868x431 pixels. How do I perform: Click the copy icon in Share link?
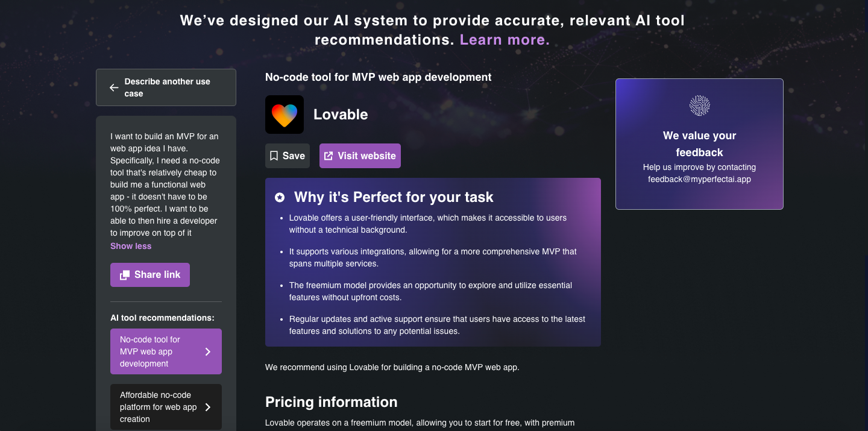click(125, 275)
